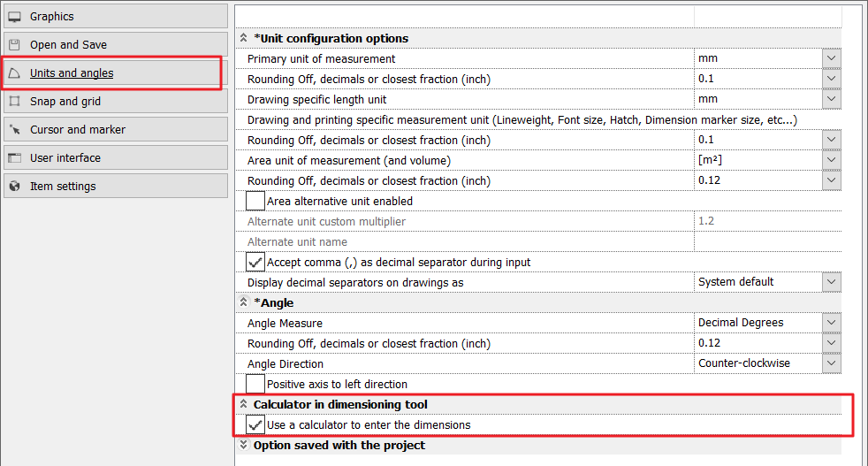
Task: Click the Graphics monitor icon
Action: pyautogui.click(x=14, y=17)
